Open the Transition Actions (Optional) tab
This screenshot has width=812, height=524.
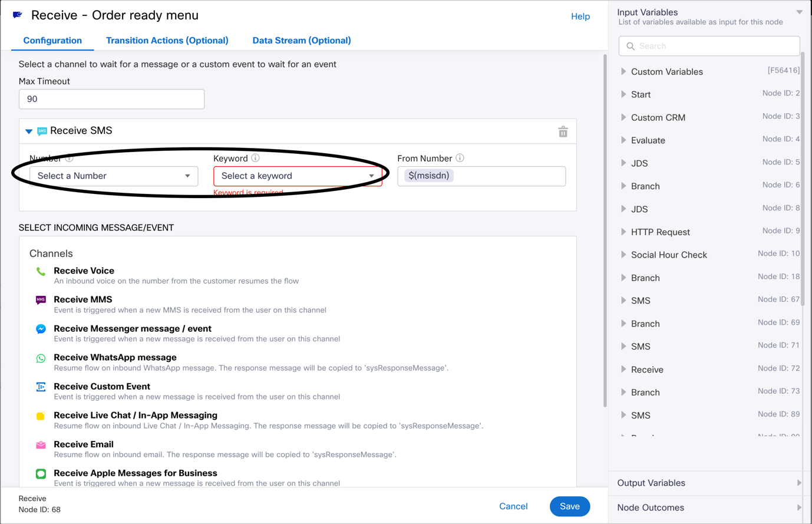(167, 40)
